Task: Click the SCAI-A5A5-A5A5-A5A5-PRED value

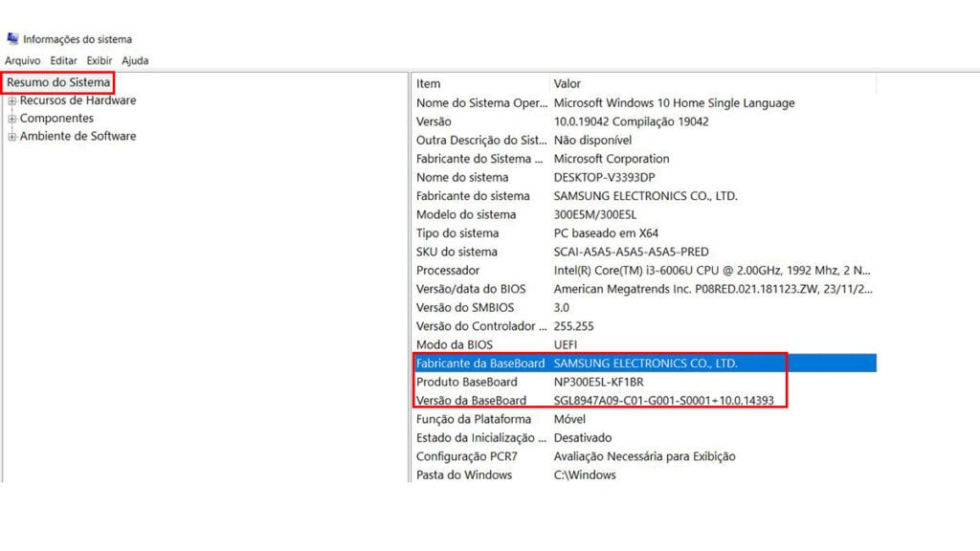Action: (x=632, y=252)
